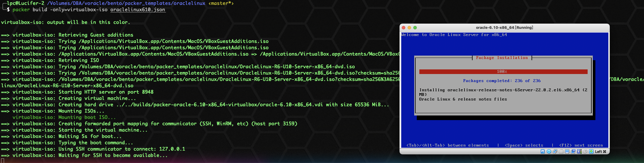Click the Package Installation dialog title

pyautogui.click(x=502, y=58)
